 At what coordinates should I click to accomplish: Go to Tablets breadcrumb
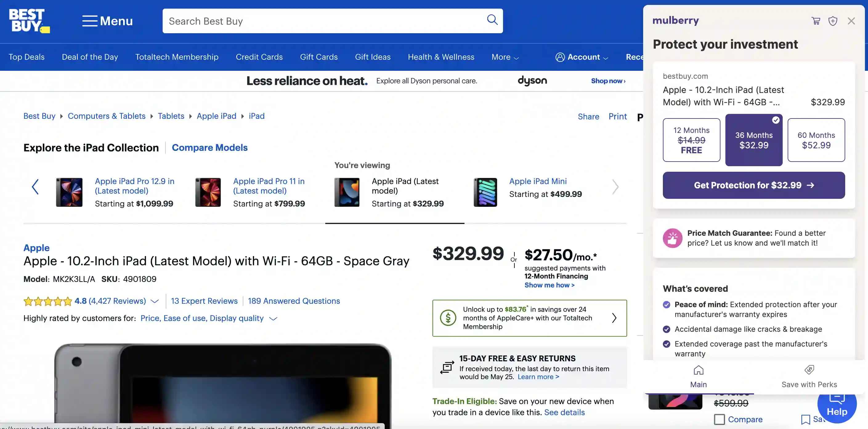[x=171, y=116]
